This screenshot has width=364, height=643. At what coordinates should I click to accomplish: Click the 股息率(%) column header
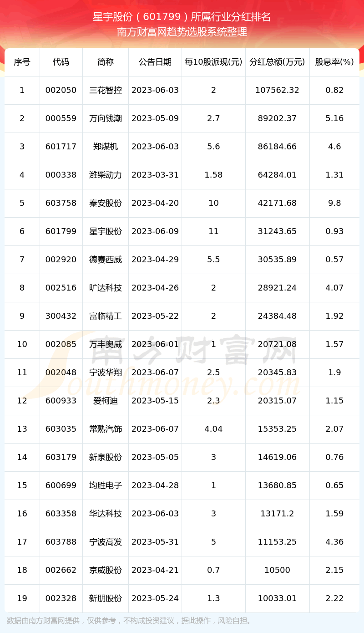[334, 62]
